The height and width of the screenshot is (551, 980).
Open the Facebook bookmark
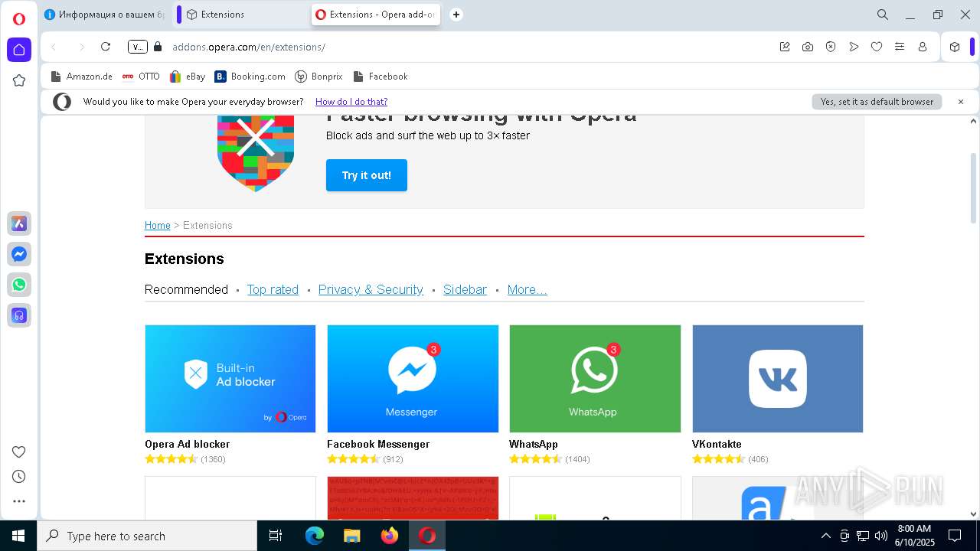tap(380, 77)
